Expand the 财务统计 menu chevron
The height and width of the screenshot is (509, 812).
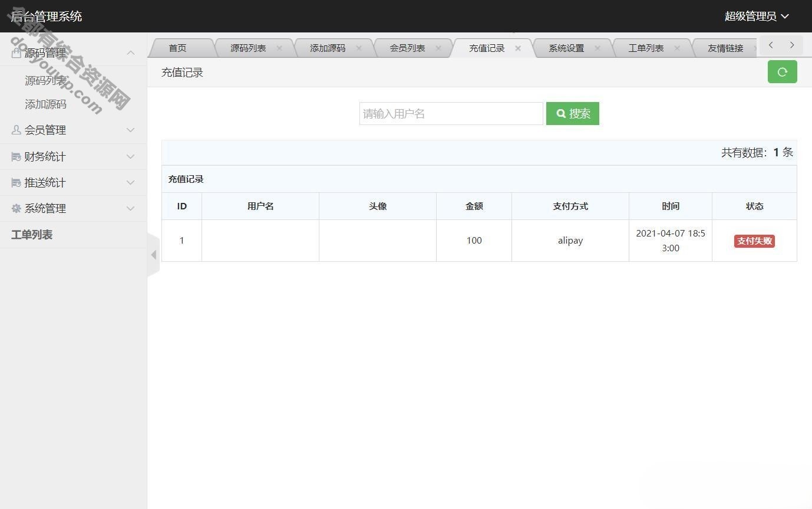tap(131, 156)
